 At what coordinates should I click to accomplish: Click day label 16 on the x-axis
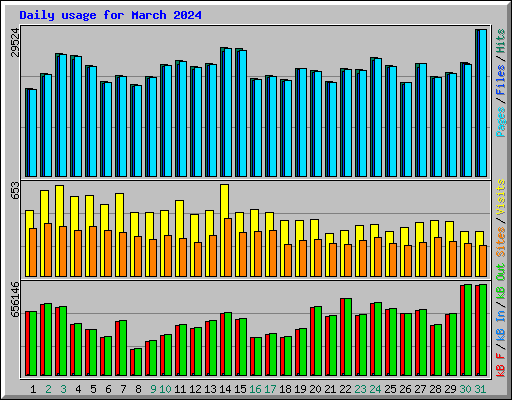click(x=255, y=389)
